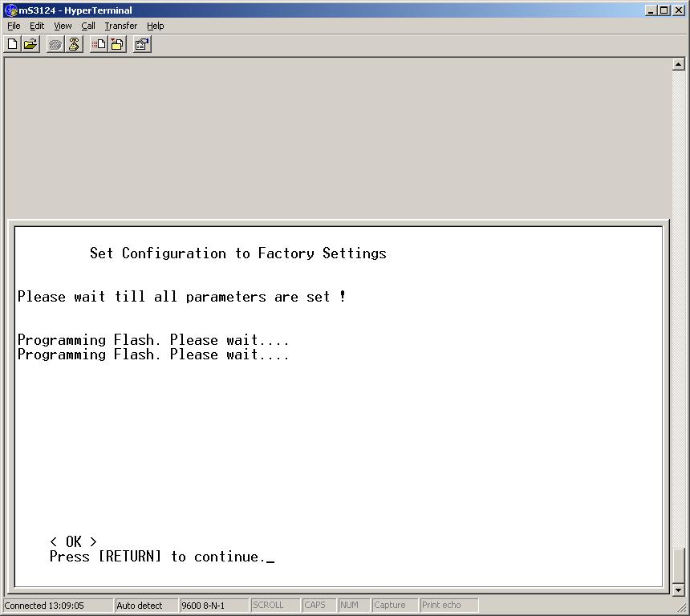Open connection Properties toolbar icon
Image resolution: width=690 pixels, height=616 pixels.
coord(142,45)
